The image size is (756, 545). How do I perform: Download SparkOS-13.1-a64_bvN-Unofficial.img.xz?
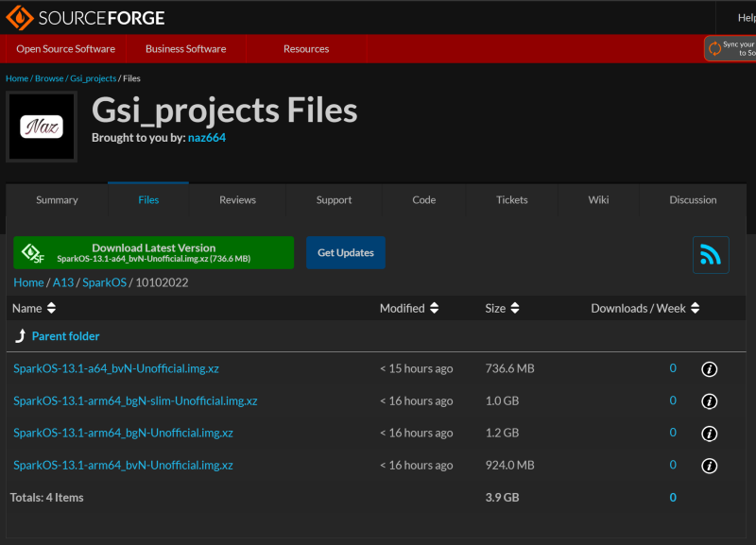tap(116, 368)
